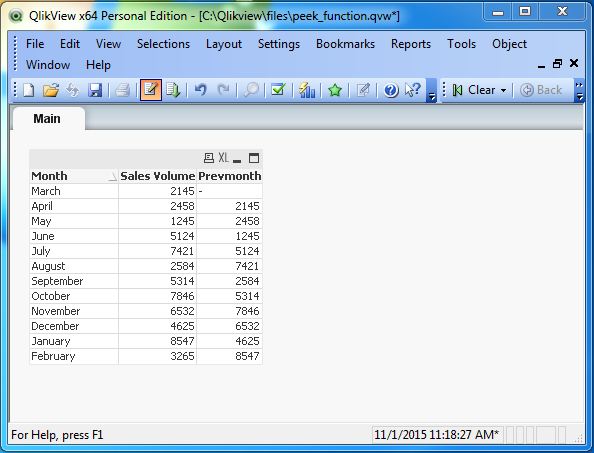Save the document with the floppy icon
This screenshot has height=453, width=594.
click(95, 90)
